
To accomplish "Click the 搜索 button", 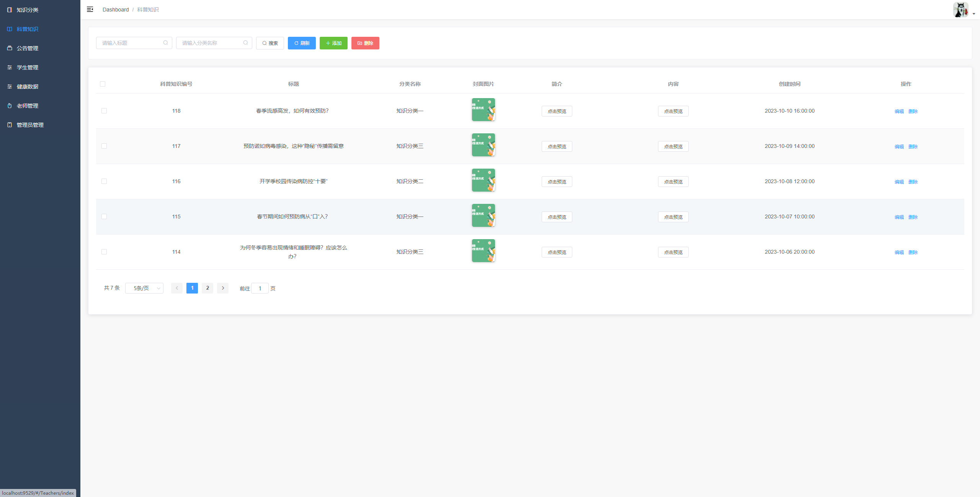I will pyautogui.click(x=270, y=43).
